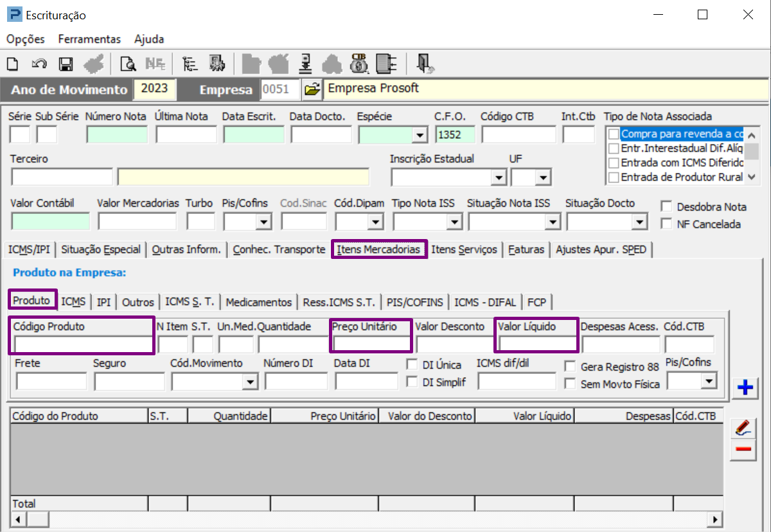Open the Ferramentas menu
Image resolution: width=771 pixels, height=532 pixels.
[89, 39]
